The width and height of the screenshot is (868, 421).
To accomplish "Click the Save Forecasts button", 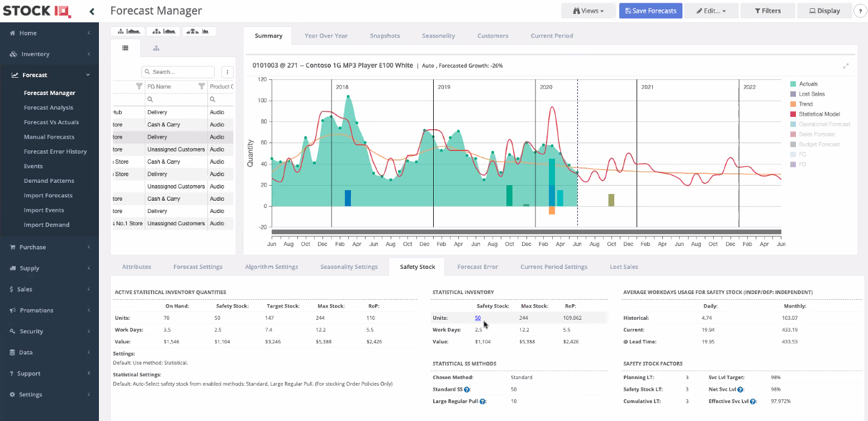I will (650, 10).
